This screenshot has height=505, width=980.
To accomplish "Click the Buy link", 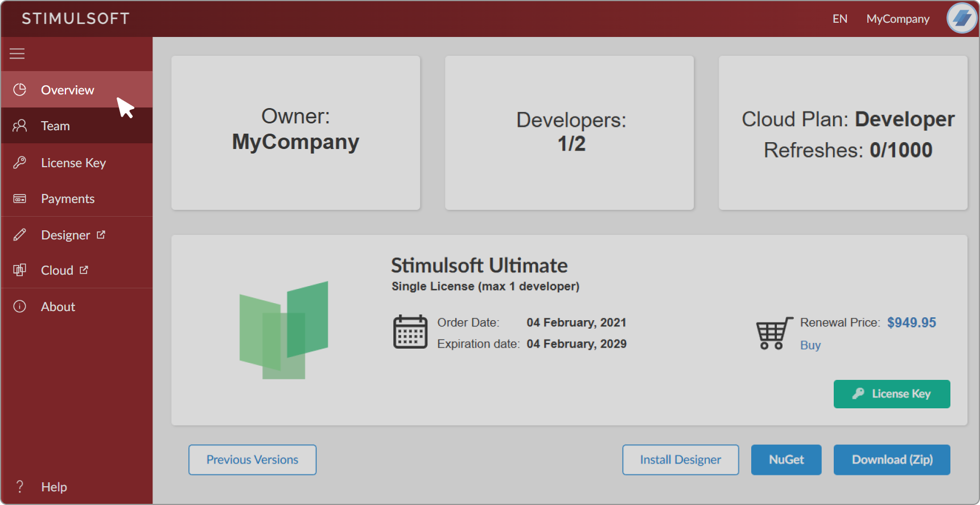I will 810,345.
